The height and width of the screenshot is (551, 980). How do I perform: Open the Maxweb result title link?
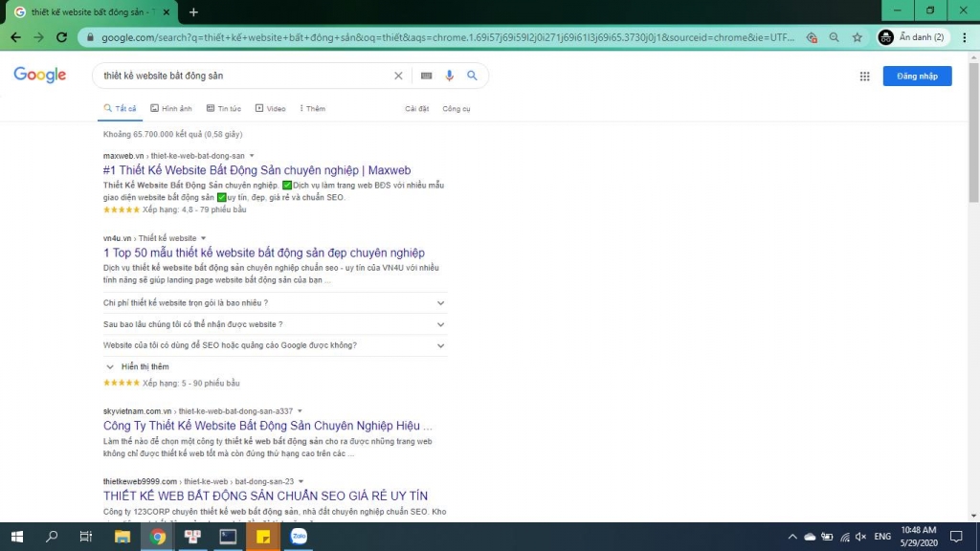click(256, 170)
